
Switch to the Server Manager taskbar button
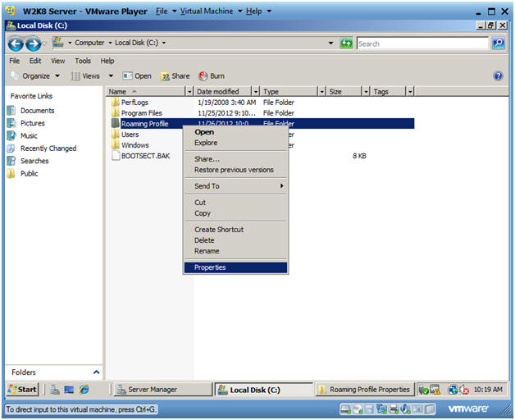pos(163,390)
